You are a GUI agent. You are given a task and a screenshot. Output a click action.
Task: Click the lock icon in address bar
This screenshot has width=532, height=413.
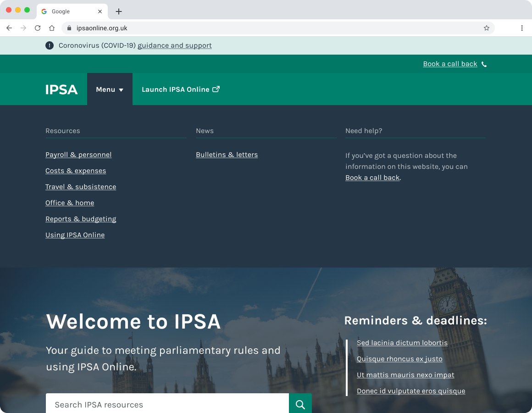tap(69, 28)
